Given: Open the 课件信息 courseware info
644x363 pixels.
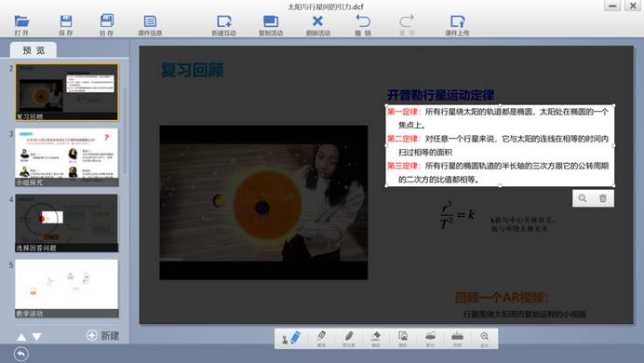Looking at the screenshot, I should 150,25.
